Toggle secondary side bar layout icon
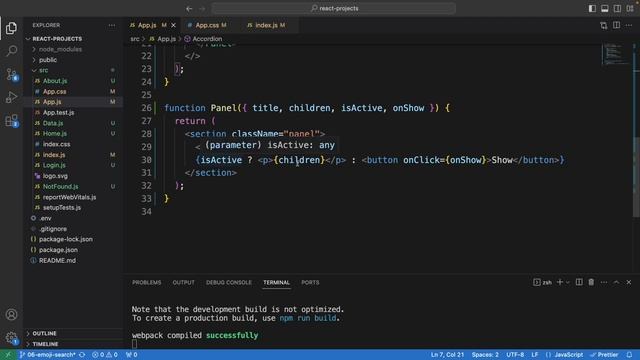This screenshot has height=360, width=640. pyautogui.click(x=618, y=9)
